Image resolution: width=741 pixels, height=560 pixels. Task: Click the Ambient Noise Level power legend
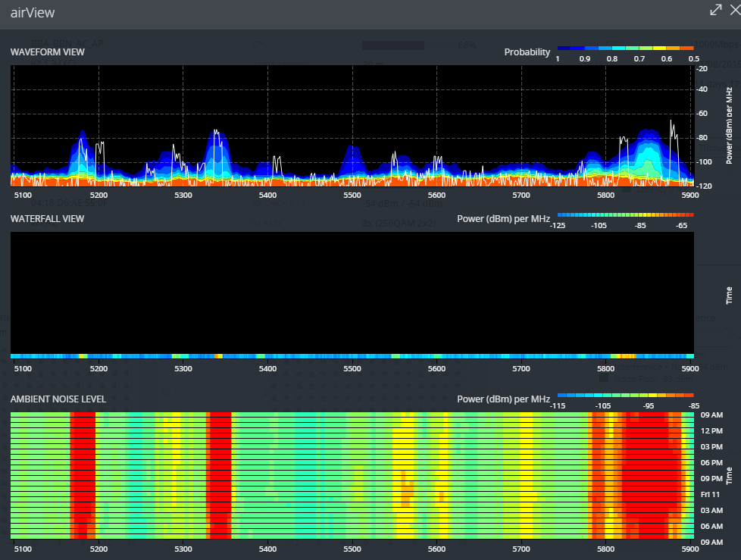point(625,395)
